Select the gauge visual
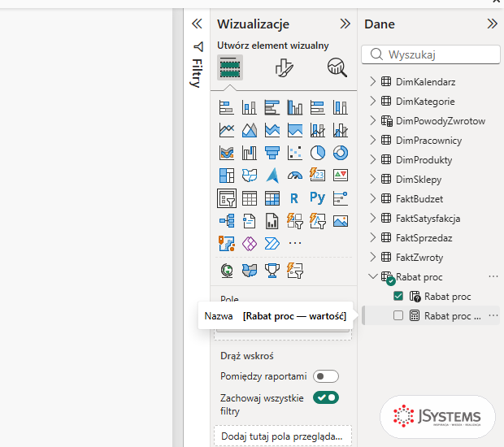The image size is (504, 447). pyautogui.click(x=295, y=176)
